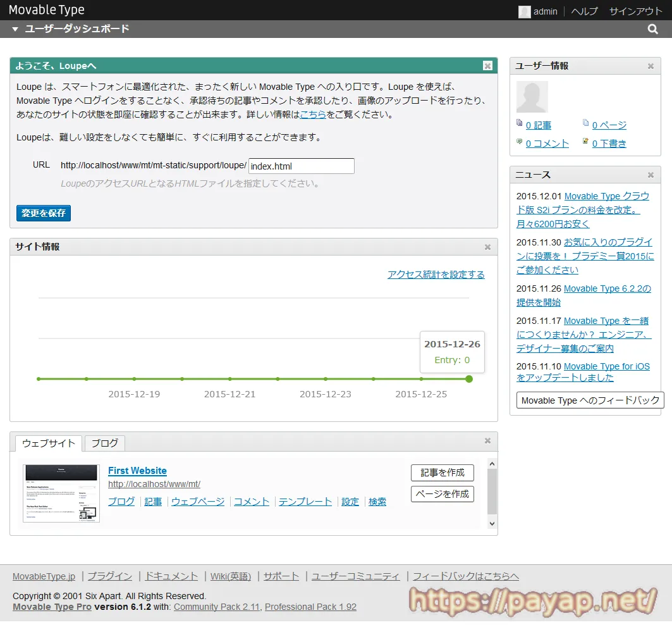
Task: Switch to the ブログ tab
Action: tap(104, 443)
